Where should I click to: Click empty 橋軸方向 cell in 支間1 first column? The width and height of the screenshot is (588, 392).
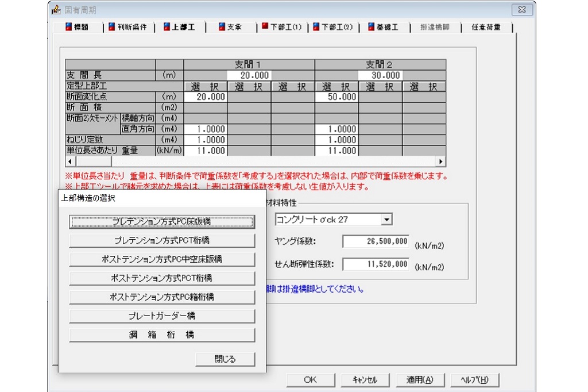pos(206,118)
